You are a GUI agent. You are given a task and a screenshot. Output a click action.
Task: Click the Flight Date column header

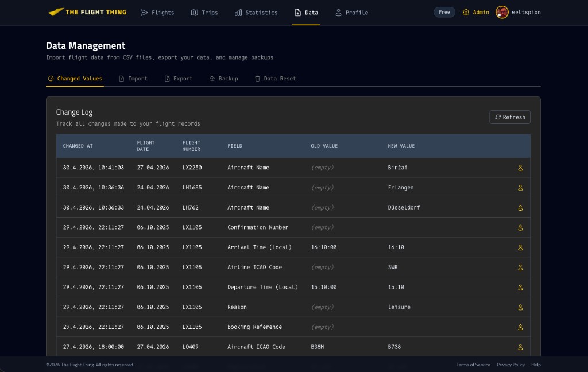coord(145,146)
